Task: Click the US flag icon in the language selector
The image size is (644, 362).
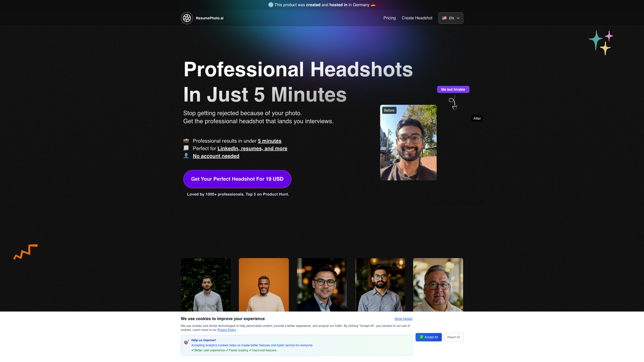Action: [x=444, y=18]
